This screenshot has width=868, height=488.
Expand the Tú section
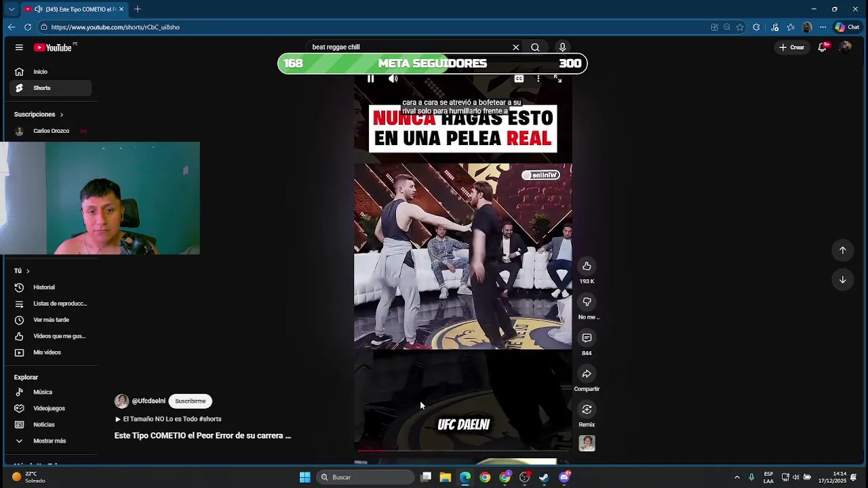pyautogui.click(x=22, y=271)
